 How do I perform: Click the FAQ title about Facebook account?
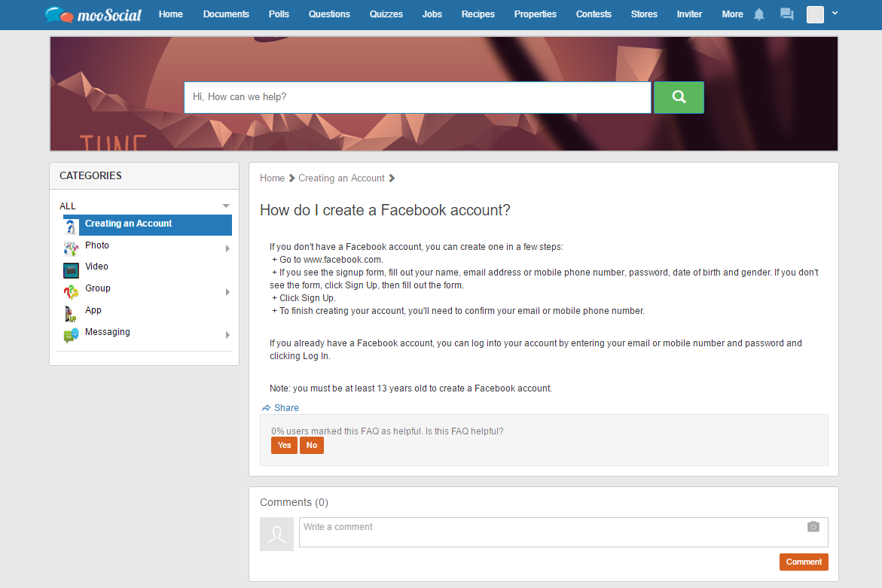coord(385,210)
